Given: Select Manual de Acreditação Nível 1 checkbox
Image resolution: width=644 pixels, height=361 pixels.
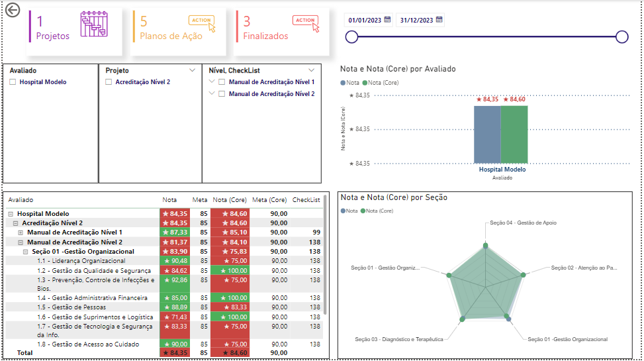Looking at the screenshot, I should (x=222, y=82).
